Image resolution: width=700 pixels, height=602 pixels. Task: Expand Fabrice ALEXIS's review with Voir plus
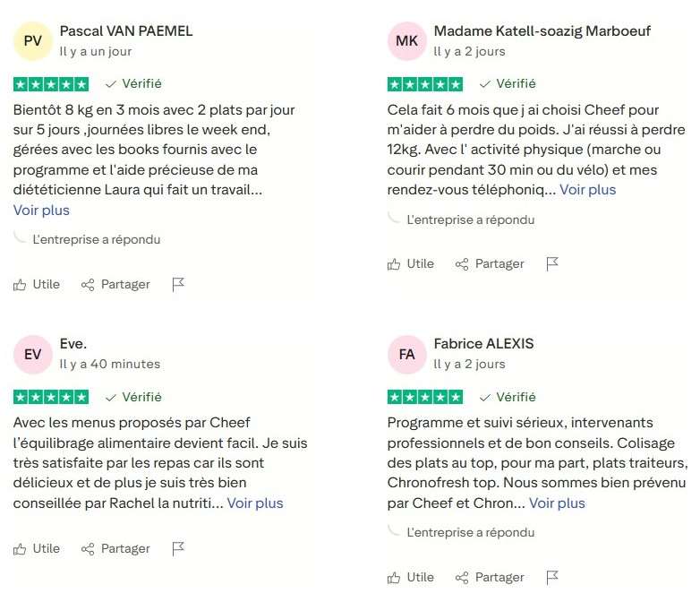(x=557, y=503)
